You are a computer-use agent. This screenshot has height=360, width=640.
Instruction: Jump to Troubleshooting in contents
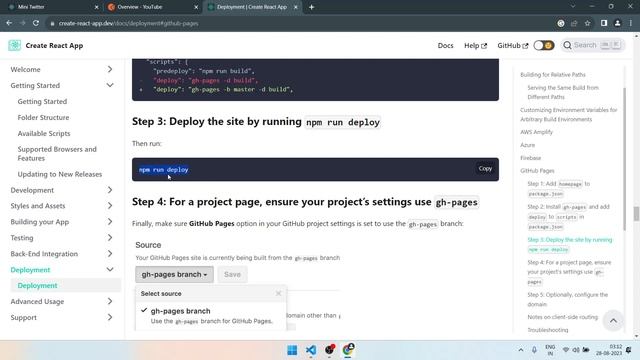(x=547, y=330)
